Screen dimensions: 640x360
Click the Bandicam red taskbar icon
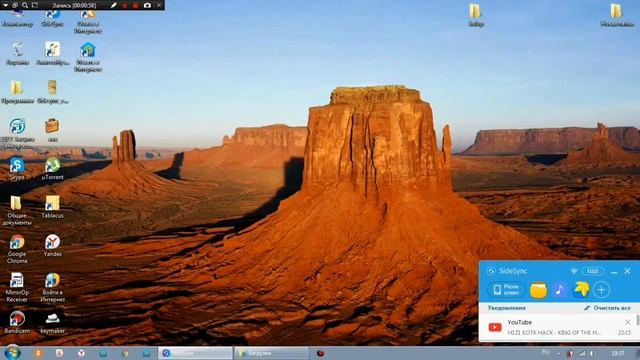coord(320,353)
